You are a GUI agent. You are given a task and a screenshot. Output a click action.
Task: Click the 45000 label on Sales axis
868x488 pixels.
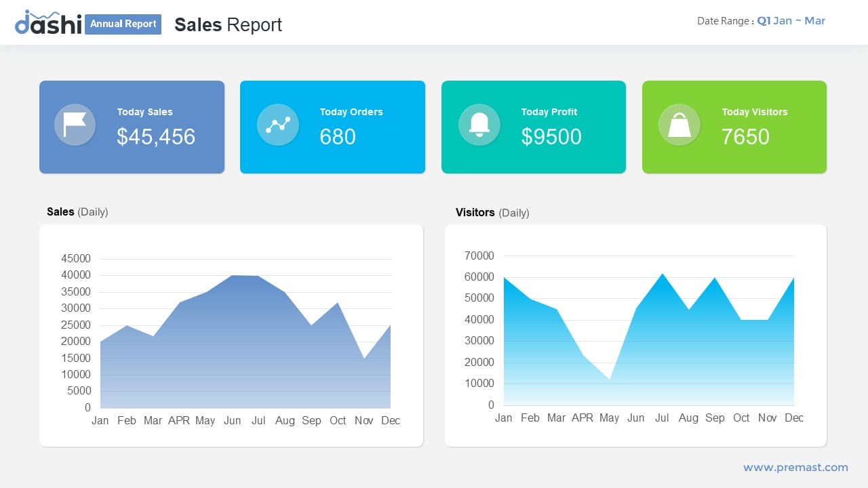point(76,258)
